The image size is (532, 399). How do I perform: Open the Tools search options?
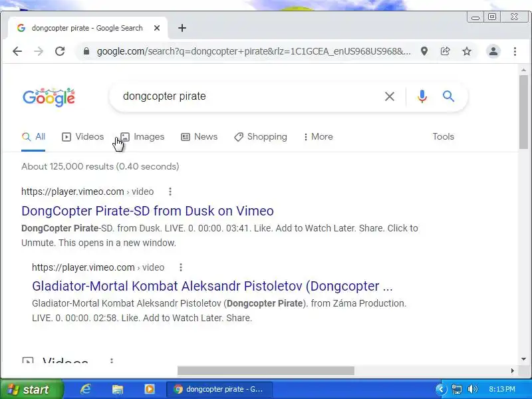tap(443, 137)
